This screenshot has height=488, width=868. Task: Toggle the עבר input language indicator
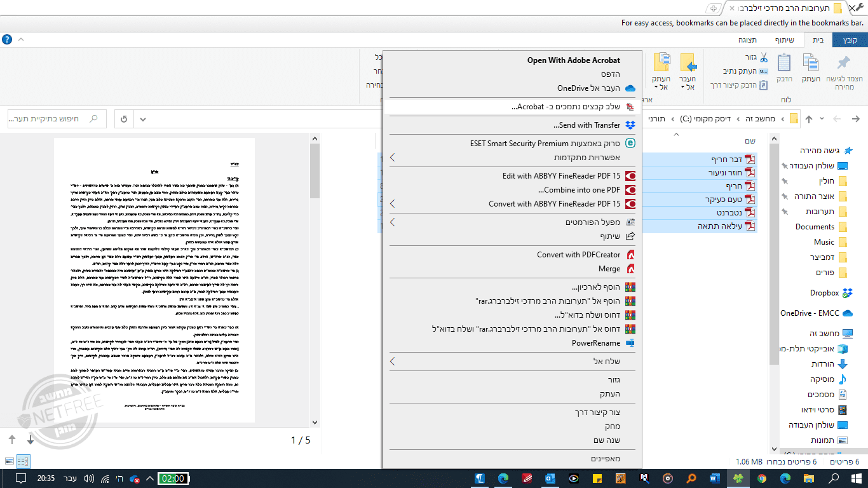coord(70,478)
